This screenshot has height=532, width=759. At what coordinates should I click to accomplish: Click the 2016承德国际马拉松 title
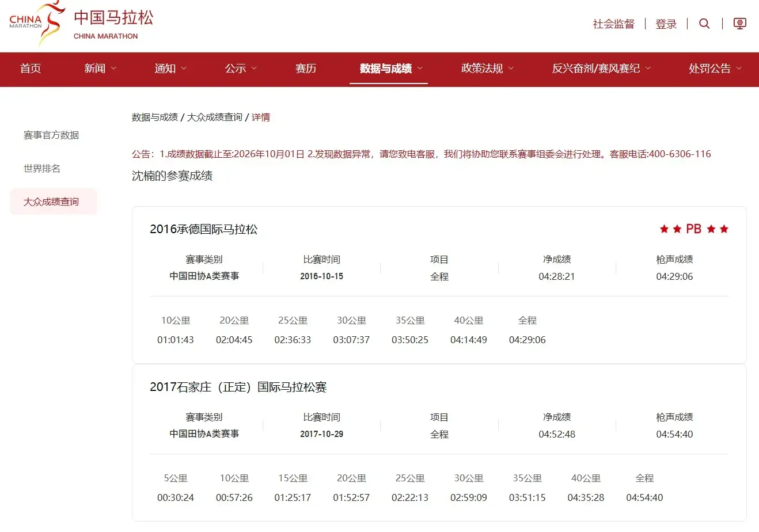pyautogui.click(x=204, y=229)
